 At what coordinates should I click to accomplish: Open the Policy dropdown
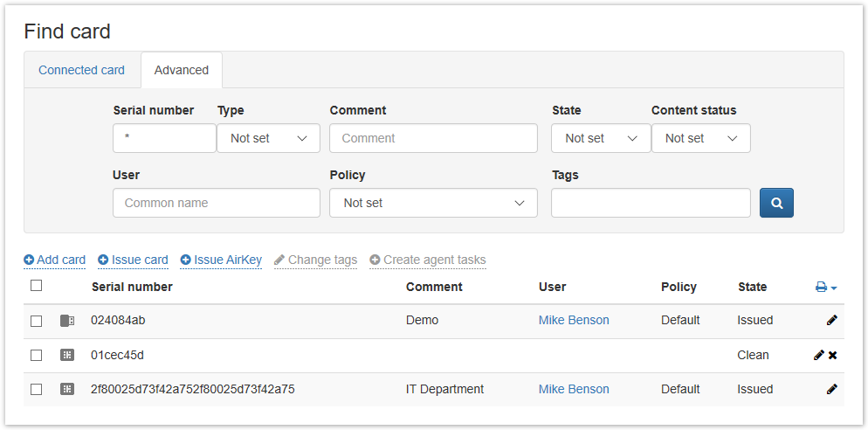(433, 203)
